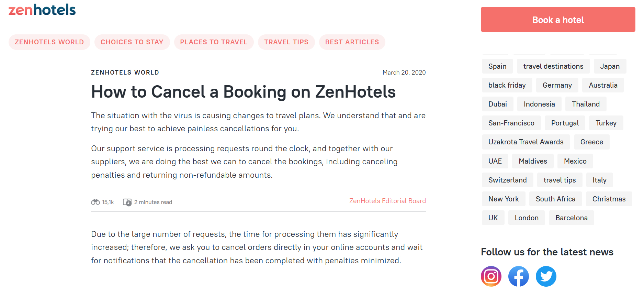Click the Uzakrota Travel Awards tag
Screen dimensions: 644x298
click(x=526, y=142)
